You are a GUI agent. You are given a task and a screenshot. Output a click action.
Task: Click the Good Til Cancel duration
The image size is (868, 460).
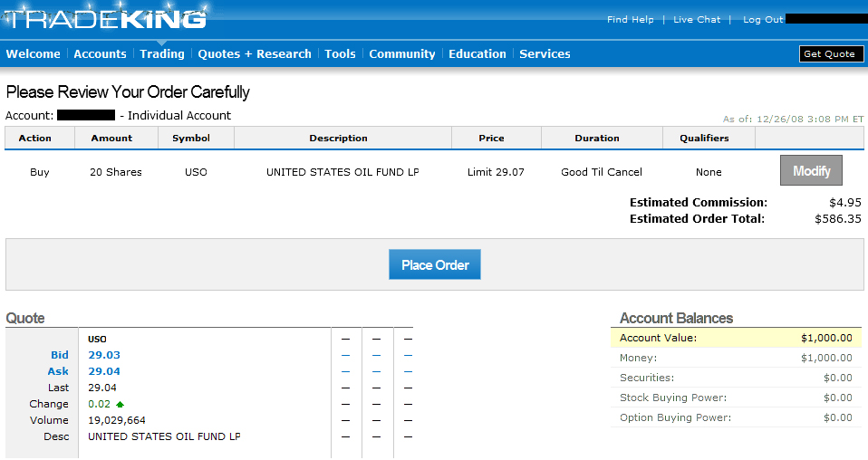click(x=602, y=172)
